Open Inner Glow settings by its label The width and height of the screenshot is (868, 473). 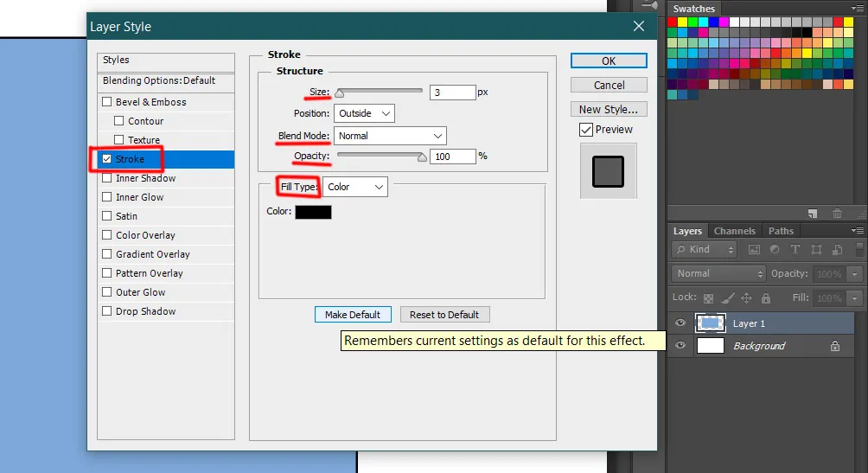tap(139, 197)
